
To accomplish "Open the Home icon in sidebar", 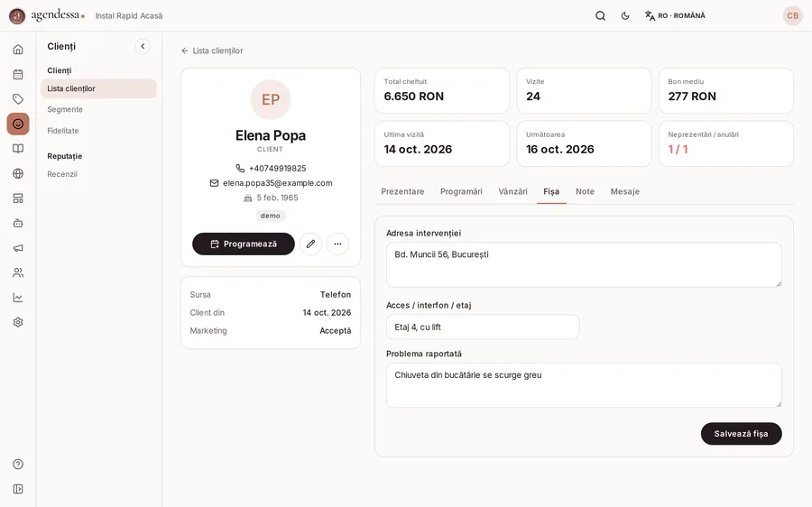I will 18,50.
